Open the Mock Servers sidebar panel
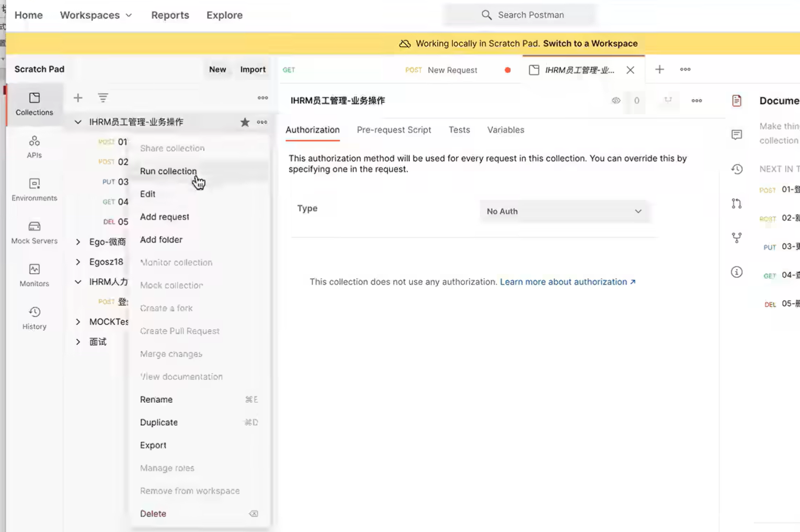This screenshot has height=532, width=800. pyautogui.click(x=34, y=233)
